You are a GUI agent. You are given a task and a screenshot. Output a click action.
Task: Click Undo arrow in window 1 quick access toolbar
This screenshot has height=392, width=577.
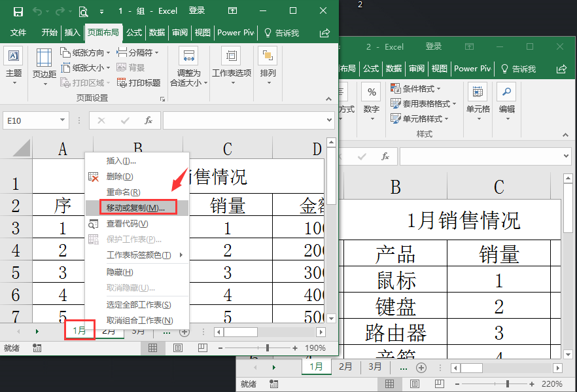coord(37,11)
